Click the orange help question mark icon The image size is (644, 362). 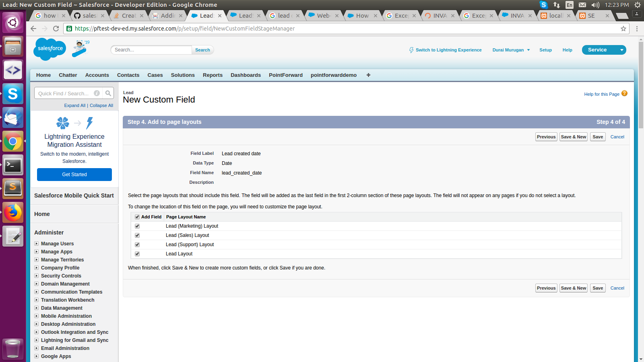click(x=624, y=93)
